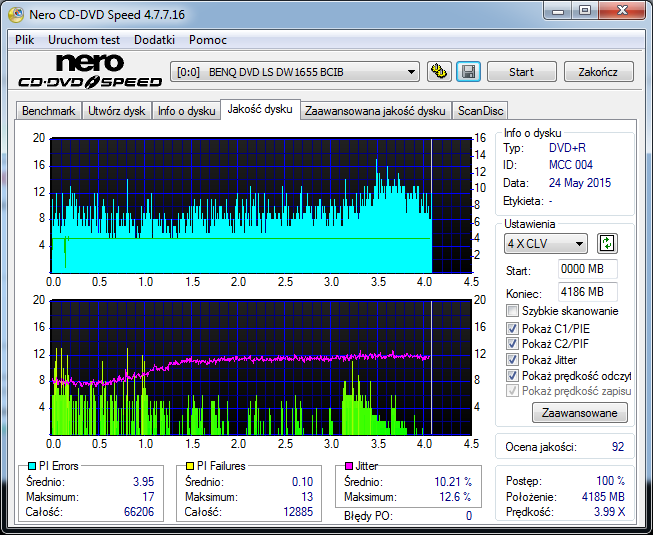This screenshot has height=535, width=653.
Task: Click the Koniec 4186 MB input field
Action: [587, 292]
